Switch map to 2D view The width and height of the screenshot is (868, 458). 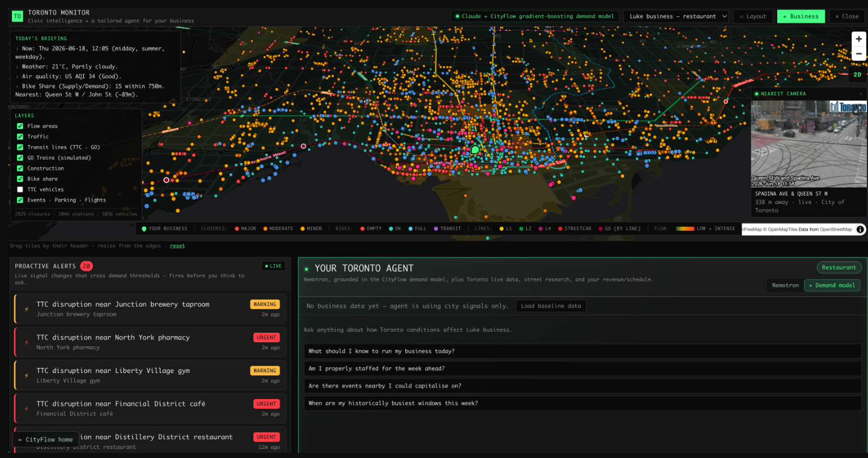(858, 74)
